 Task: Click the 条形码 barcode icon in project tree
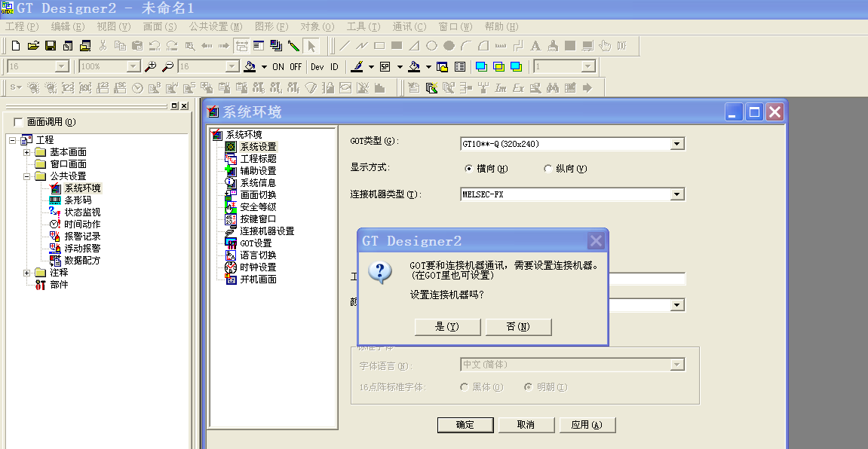click(x=55, y=200)
